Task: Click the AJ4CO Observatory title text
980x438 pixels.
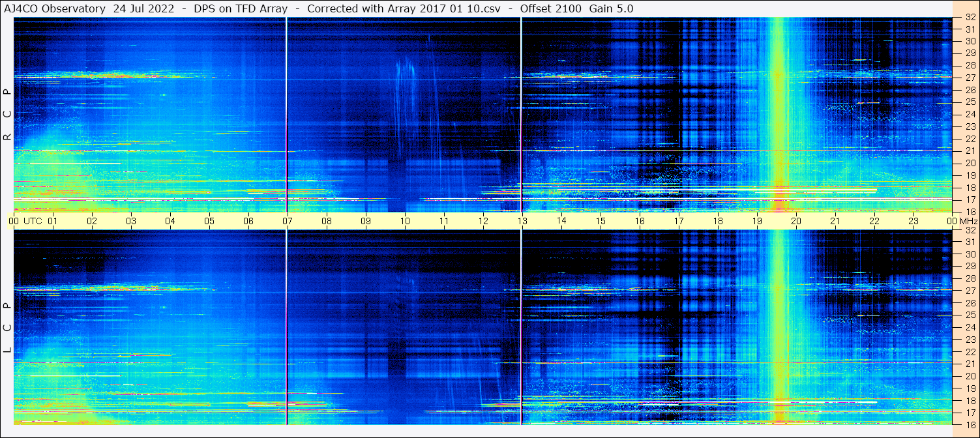Action: click(54, 8)
